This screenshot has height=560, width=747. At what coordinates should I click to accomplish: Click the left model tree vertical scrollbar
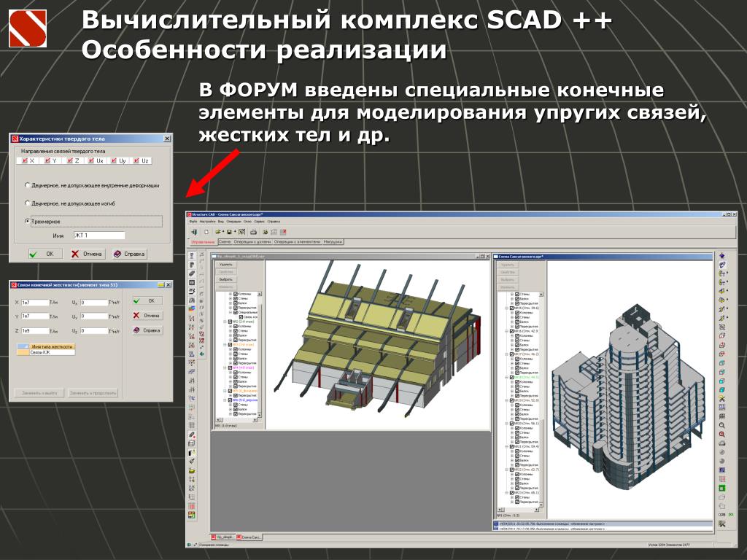click(x=260, y=354)
